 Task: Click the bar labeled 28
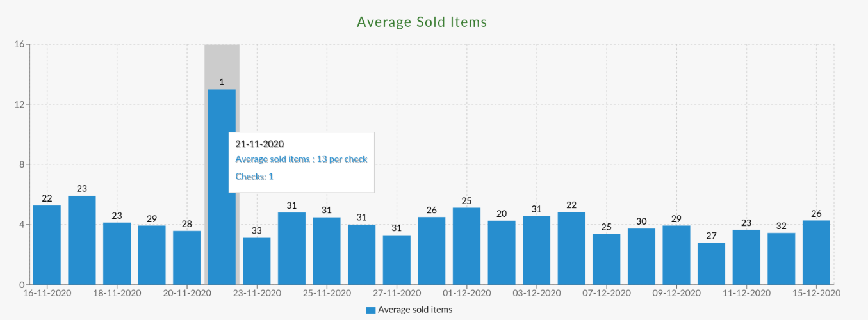(186, 258)
